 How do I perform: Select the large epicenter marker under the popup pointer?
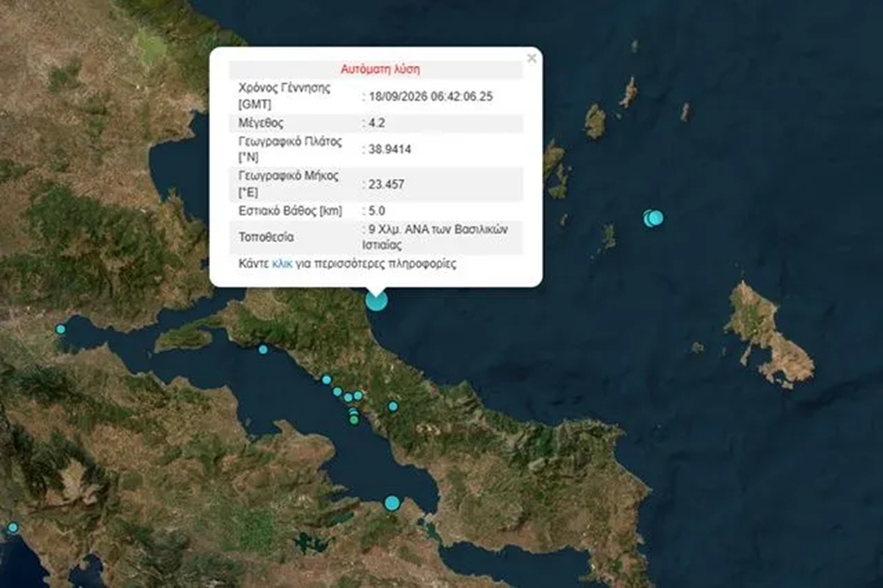(x=376, y=301)
